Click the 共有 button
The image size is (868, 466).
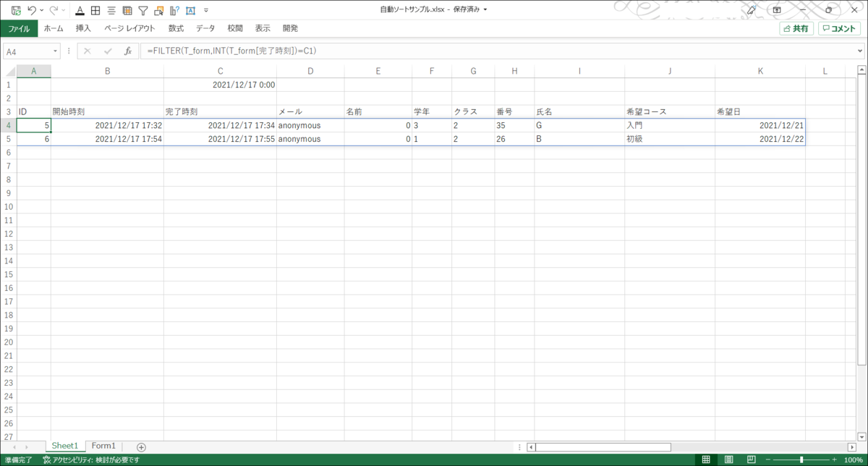click(x=796, y=27)
